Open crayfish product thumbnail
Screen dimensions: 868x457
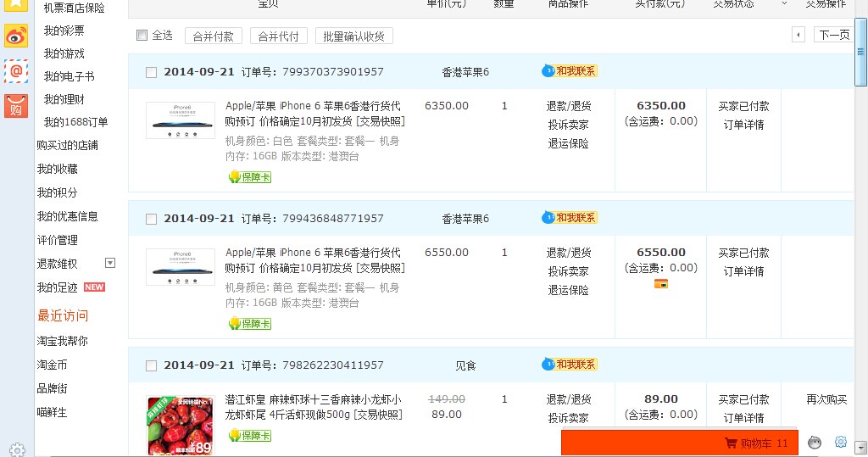coord(181,426)
